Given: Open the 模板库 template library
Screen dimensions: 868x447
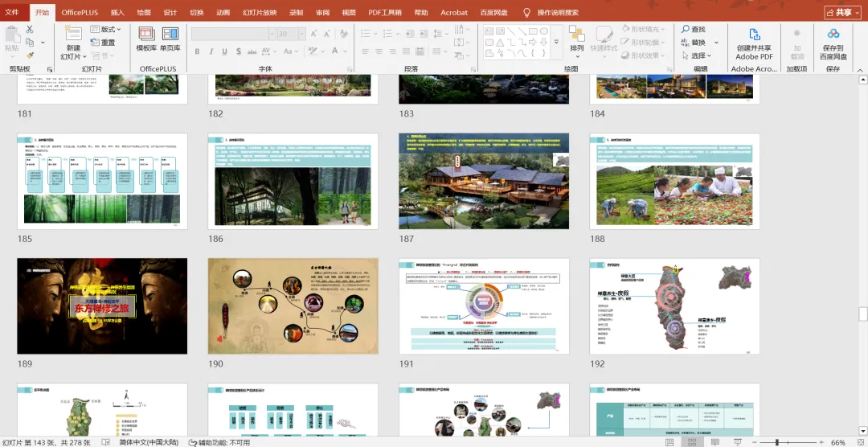Looking at the screenshot, I should click(147, 39).
